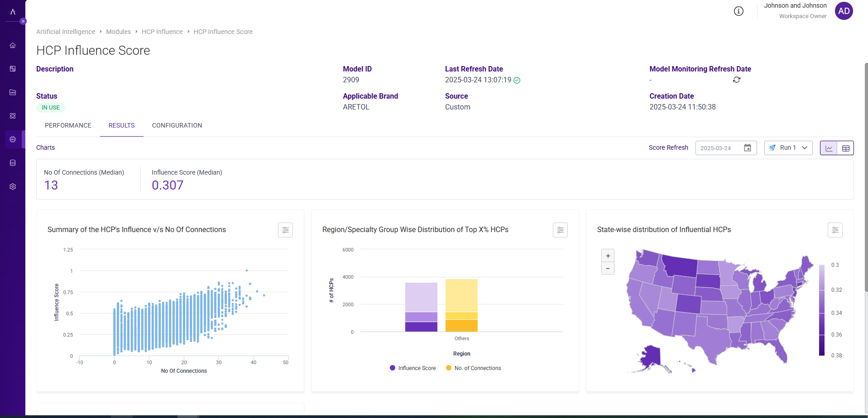868x418 pixels.
Task: Open filter options on the HCP Influence scatter chart
Action: point(285,230)
